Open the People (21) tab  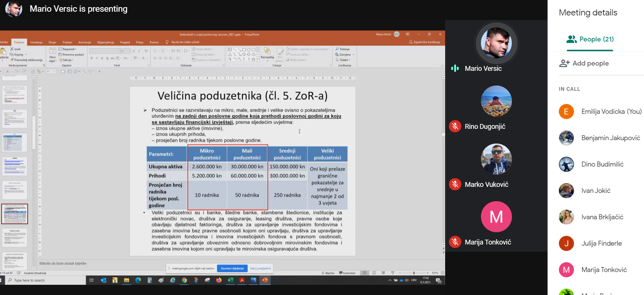(x=590, y=39)
